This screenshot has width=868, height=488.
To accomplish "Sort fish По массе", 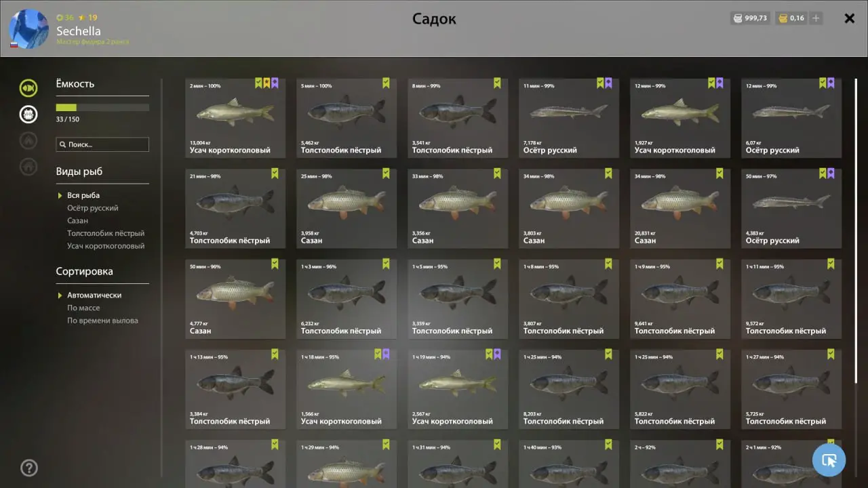I will click(x=83, y=308).
